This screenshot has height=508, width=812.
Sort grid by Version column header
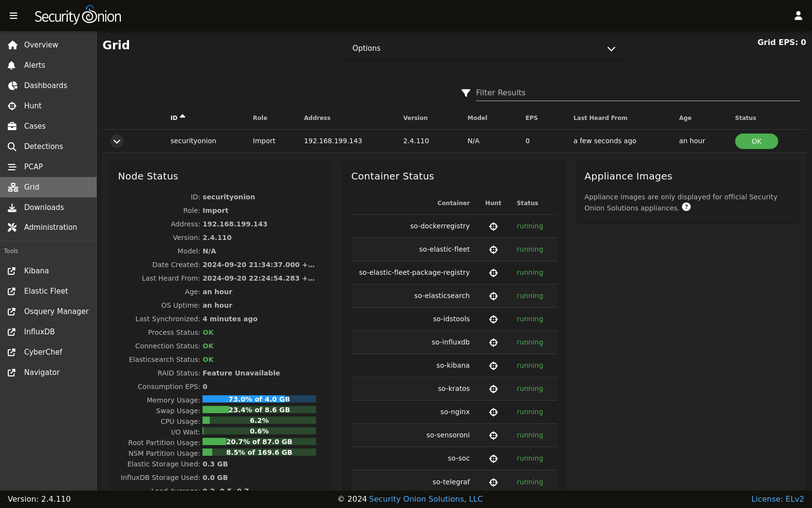point(415,118)
